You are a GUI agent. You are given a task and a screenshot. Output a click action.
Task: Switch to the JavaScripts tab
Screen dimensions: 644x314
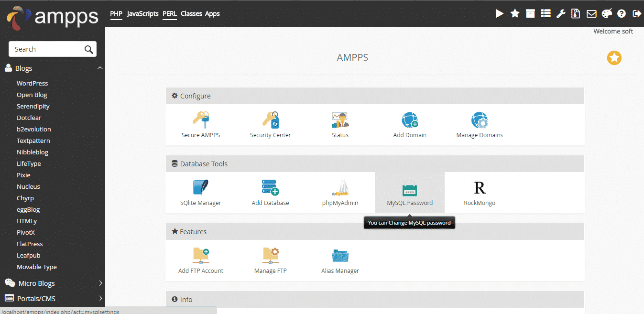click(143, 13)
